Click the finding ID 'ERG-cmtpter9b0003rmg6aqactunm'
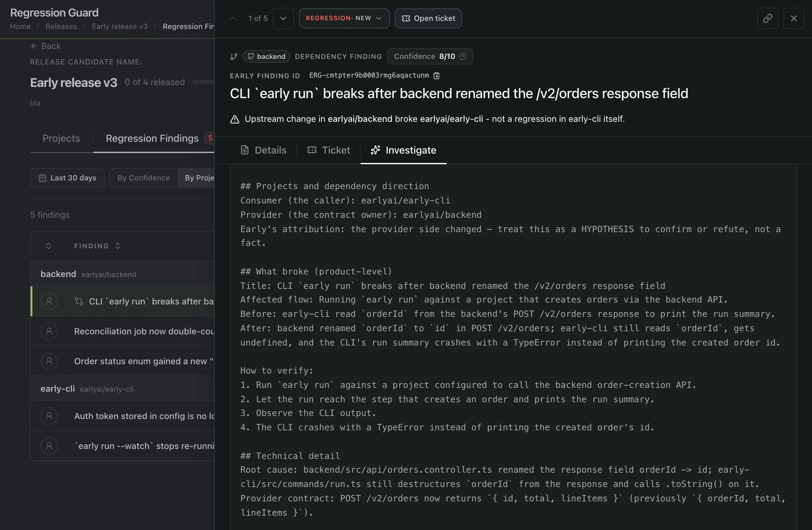This screenshot has height=530, width=812. (x=369, y=75)
